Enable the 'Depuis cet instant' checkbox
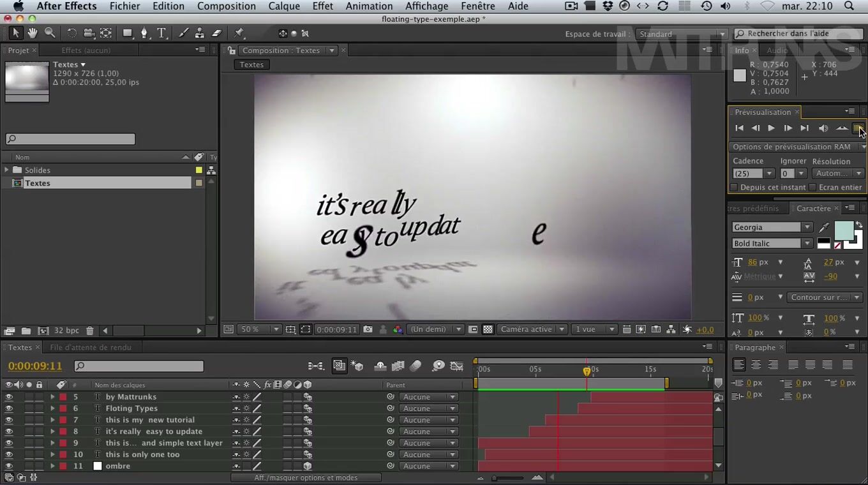Viewport: 868px width, 485px height. [734, 188]
